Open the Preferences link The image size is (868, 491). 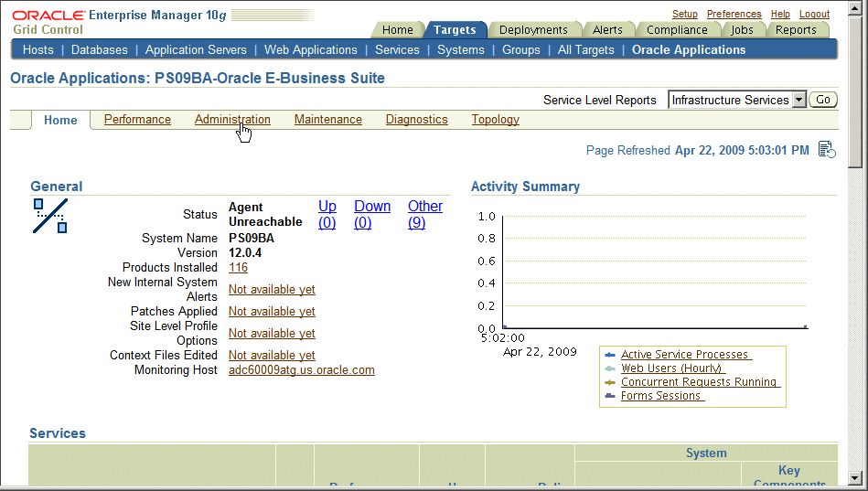click(x=734, y=14)
